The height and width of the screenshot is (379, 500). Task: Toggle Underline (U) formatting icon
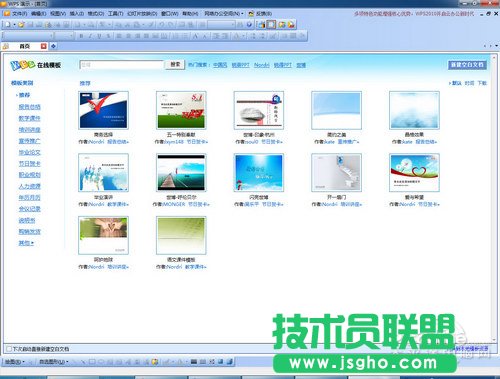(x=99, y=36)
